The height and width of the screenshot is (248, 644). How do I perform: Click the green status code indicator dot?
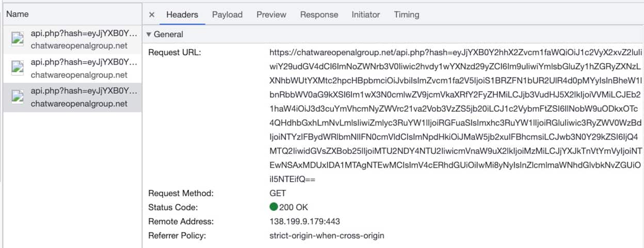(x=273, y=208)
